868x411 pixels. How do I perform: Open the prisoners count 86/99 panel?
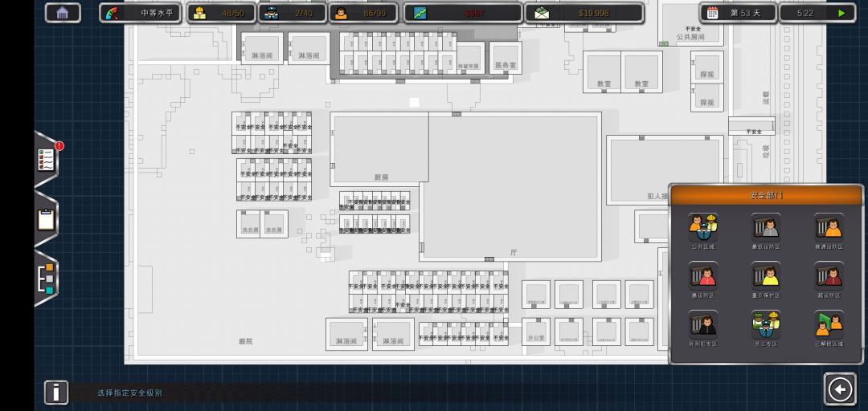[363, 13]
